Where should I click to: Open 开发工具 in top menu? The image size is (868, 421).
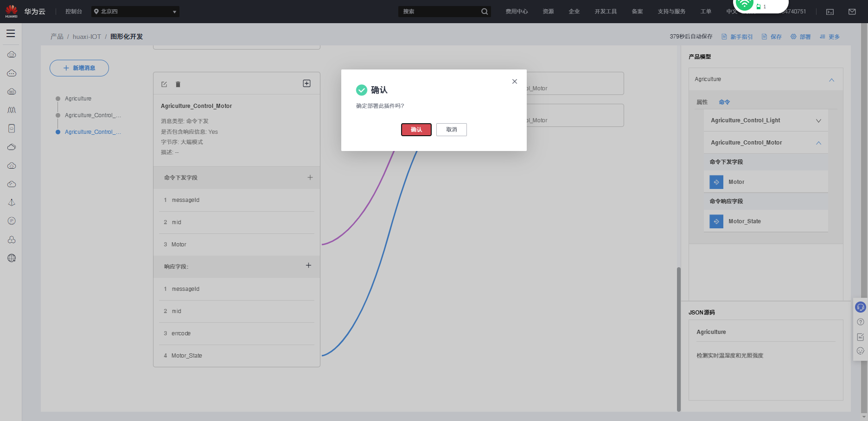pos(606,12)
